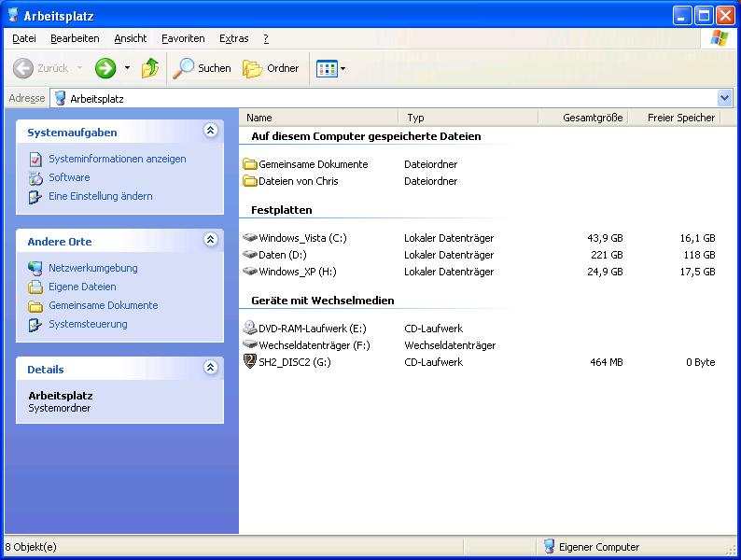
Task: Go up one folder level icon
Action: click(x=150, y=68)
